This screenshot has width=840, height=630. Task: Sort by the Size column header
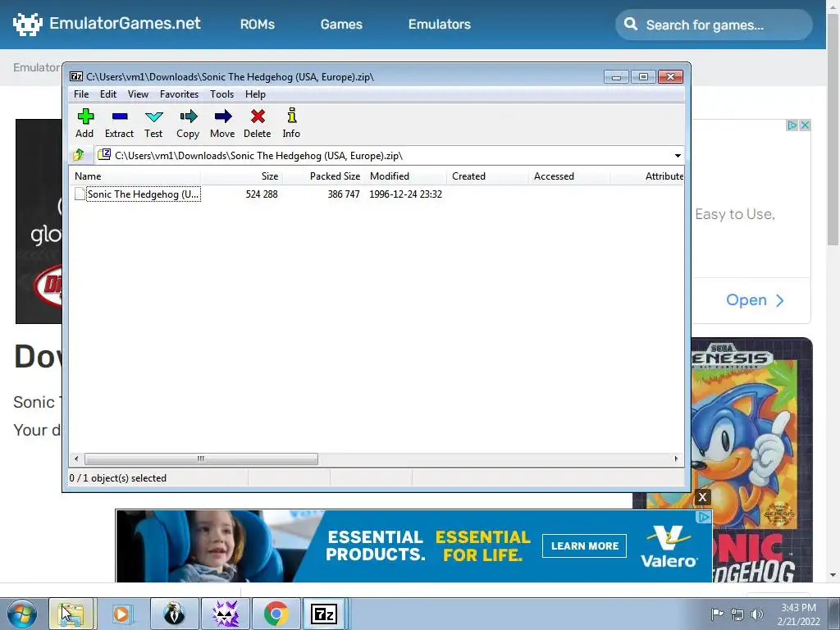242,176
